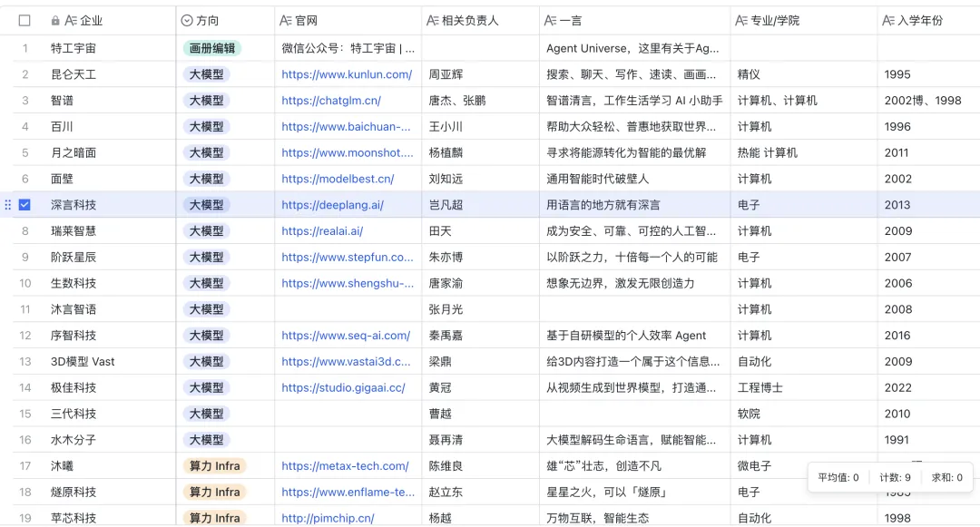The image size is (980, 527).
Task: Click the text icon in 专业/学院 header
Action: coord(741,21)
